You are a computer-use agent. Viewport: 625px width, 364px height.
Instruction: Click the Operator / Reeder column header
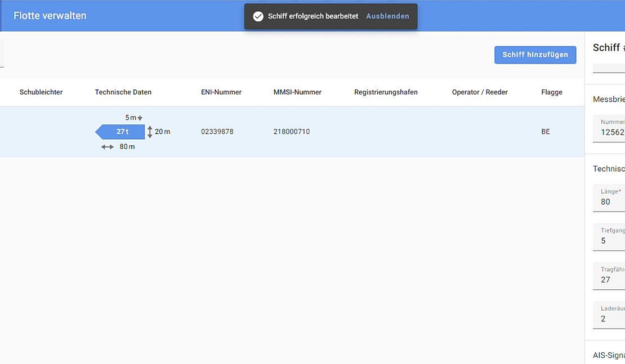coord(480,92)
